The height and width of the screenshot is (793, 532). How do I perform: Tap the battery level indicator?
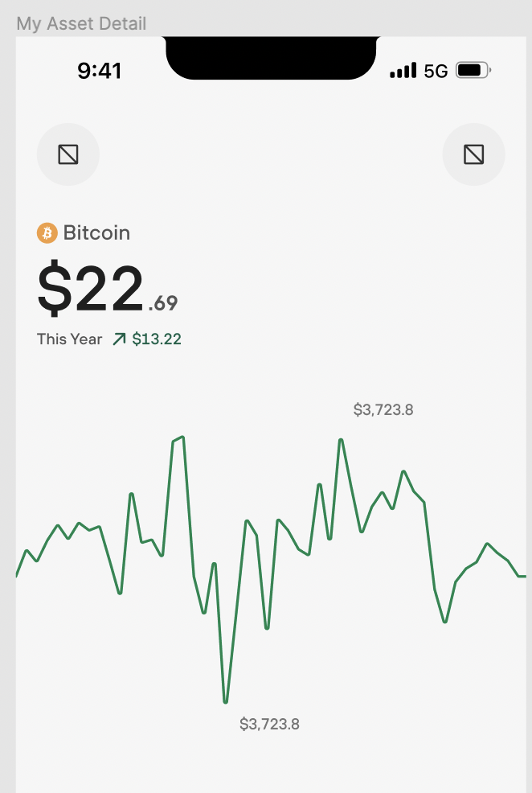point(470,71)
